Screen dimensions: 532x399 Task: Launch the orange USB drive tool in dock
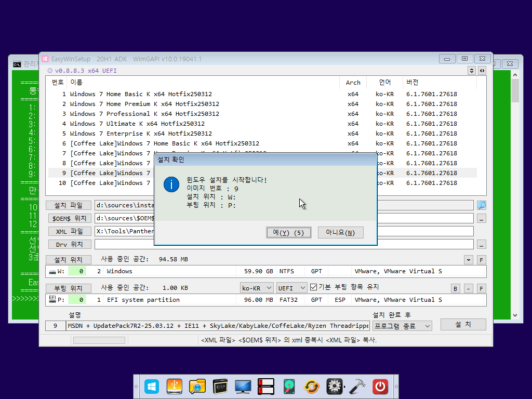pos(175,387)
